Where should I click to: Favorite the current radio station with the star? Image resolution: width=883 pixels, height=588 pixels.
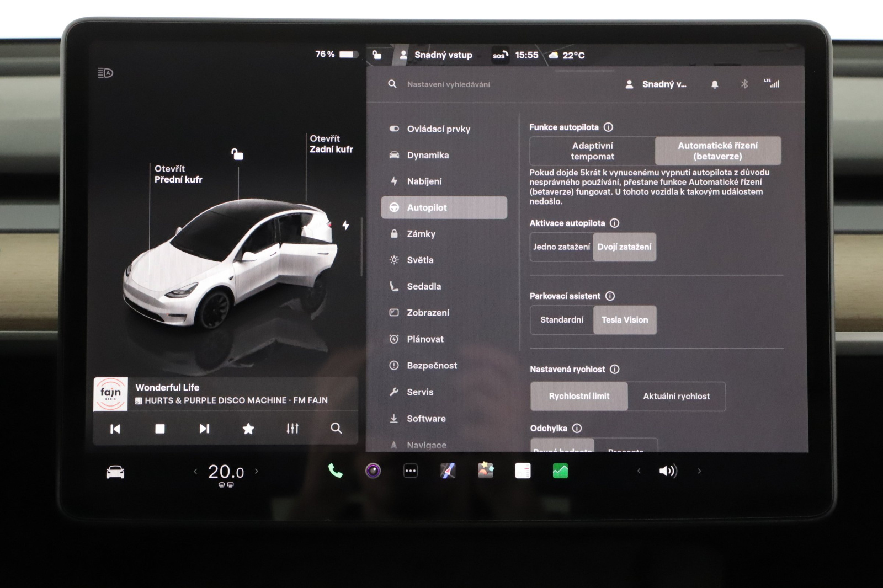point(248,429)
